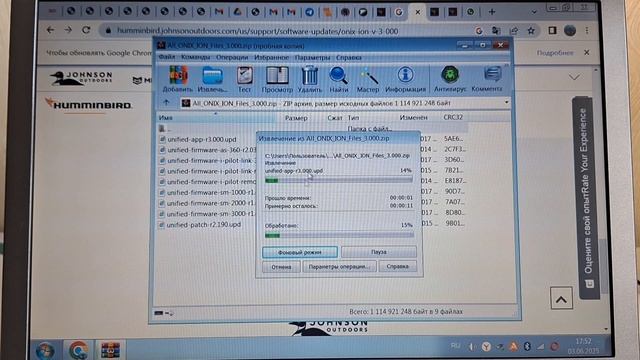Click the Bluetooth tray icon
This screenshot has width=640, height=360.
pyautogui.click(x=527, y=347)
